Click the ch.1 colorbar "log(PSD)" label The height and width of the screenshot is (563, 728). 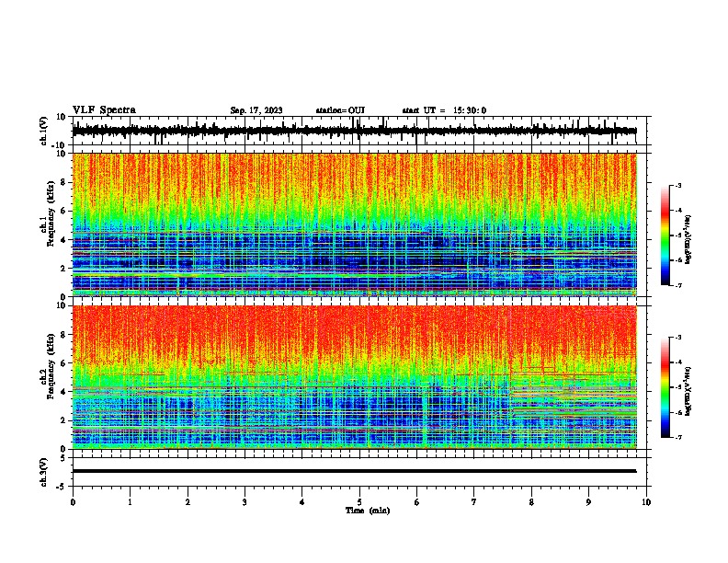pos(688,239)
